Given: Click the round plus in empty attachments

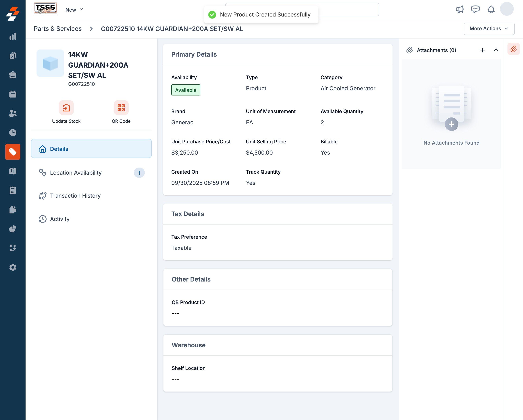Looking at the screenshot, I should click(x=451, y=124).
